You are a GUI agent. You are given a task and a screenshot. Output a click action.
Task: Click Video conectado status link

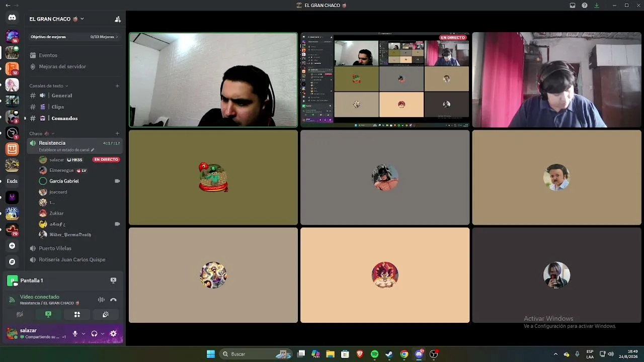(x=40, y=297)
